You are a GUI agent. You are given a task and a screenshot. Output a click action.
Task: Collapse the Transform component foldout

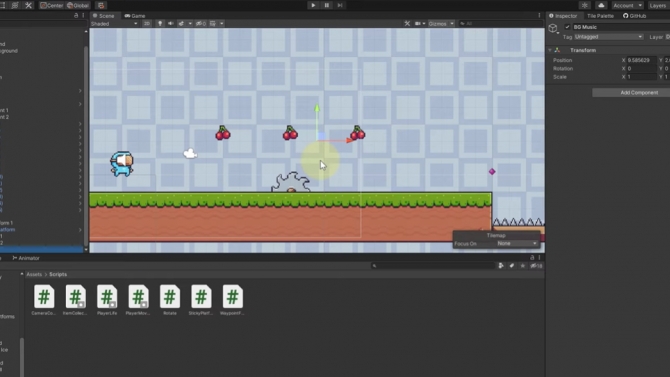[550, 50]
